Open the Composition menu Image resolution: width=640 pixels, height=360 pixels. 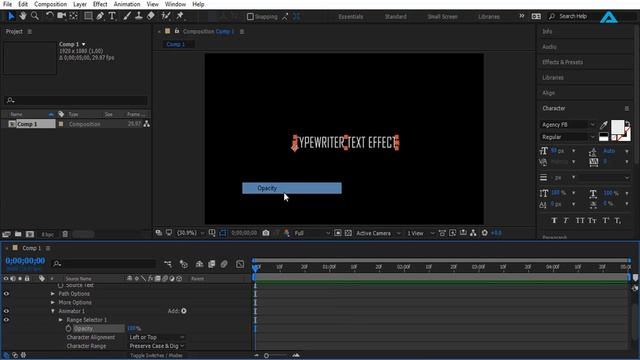click(x=51, y=4)
